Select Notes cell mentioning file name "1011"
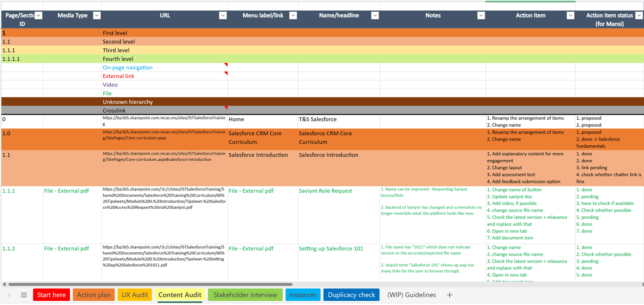The width and height of the screenshot is (644, 305). tap(433, 263)
